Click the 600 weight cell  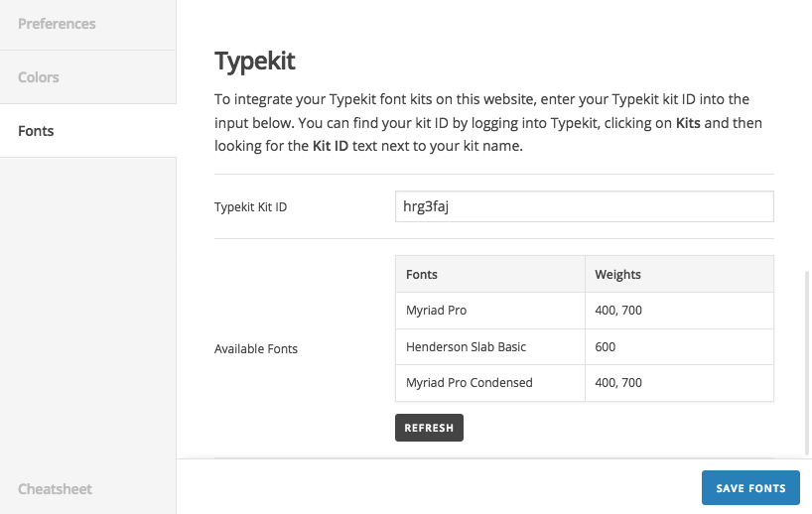point(606,347)
